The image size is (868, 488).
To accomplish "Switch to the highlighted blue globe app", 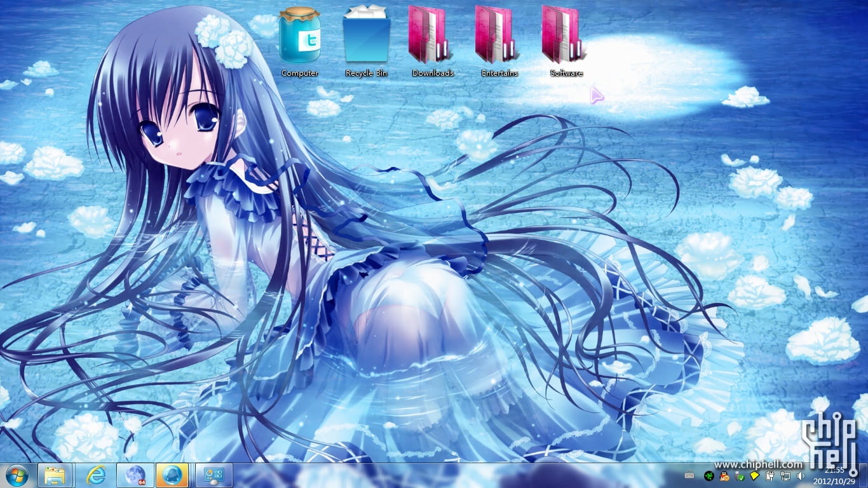I will pos(173,475).
